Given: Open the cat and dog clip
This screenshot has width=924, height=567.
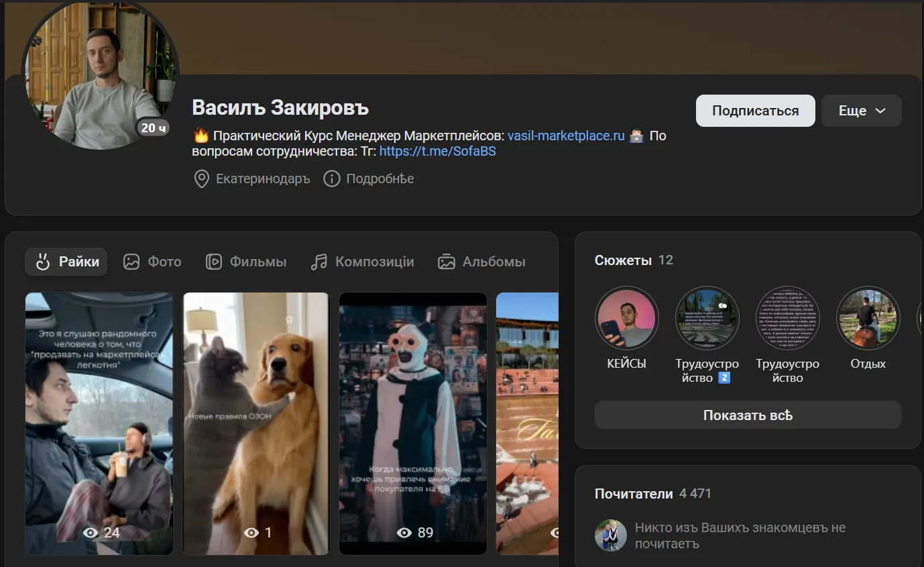Looking at the screenshot, I should [x=256, y=423].
